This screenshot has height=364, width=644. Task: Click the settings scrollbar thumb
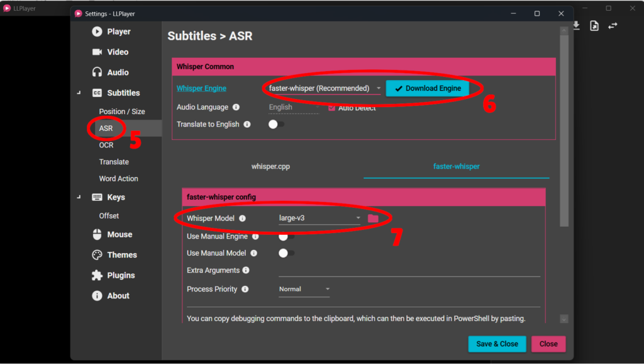point(564,131)
